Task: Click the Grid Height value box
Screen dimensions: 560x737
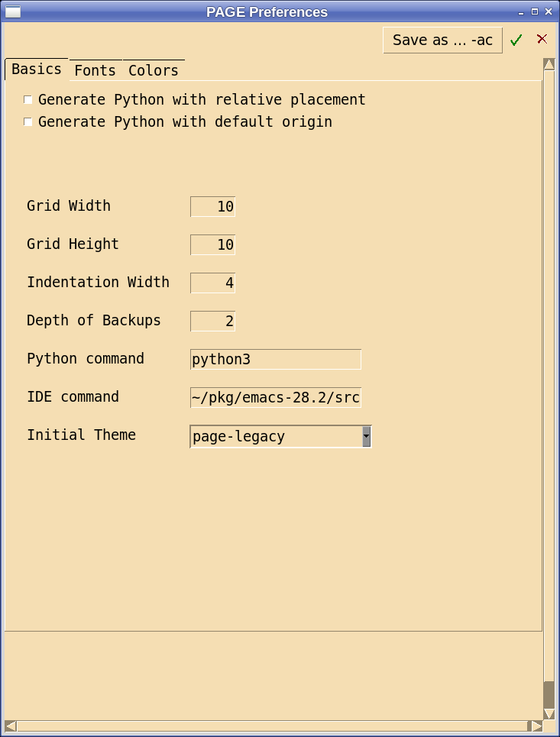Action: (x=212, y=244)
